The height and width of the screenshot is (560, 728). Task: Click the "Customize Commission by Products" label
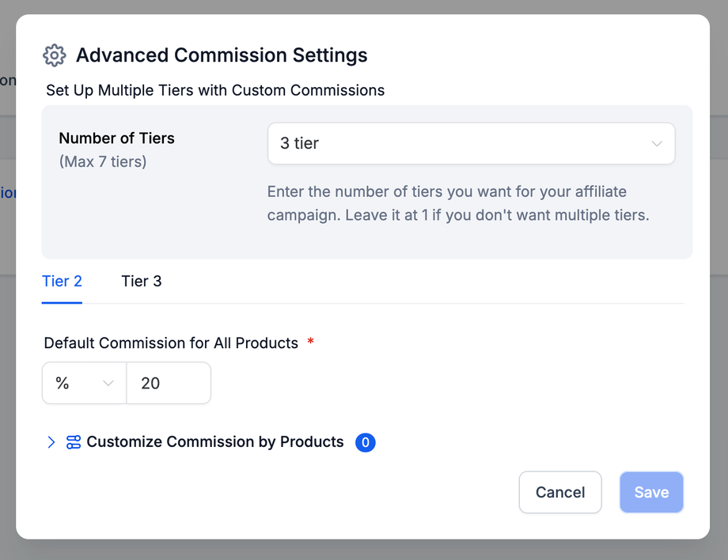click(215, 442)
